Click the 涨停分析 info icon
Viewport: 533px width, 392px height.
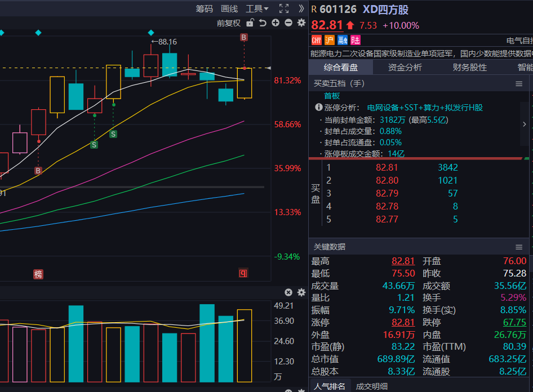[x=318, y=108]
